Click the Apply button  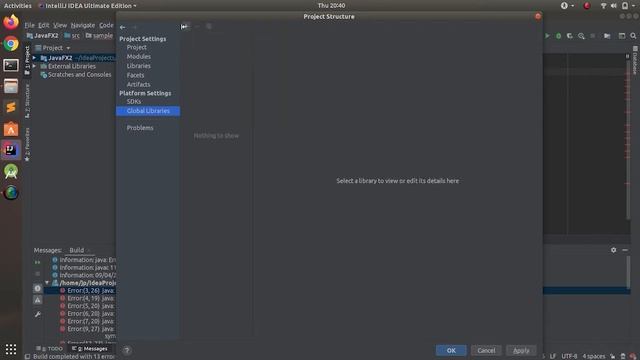tap(521, 350)
